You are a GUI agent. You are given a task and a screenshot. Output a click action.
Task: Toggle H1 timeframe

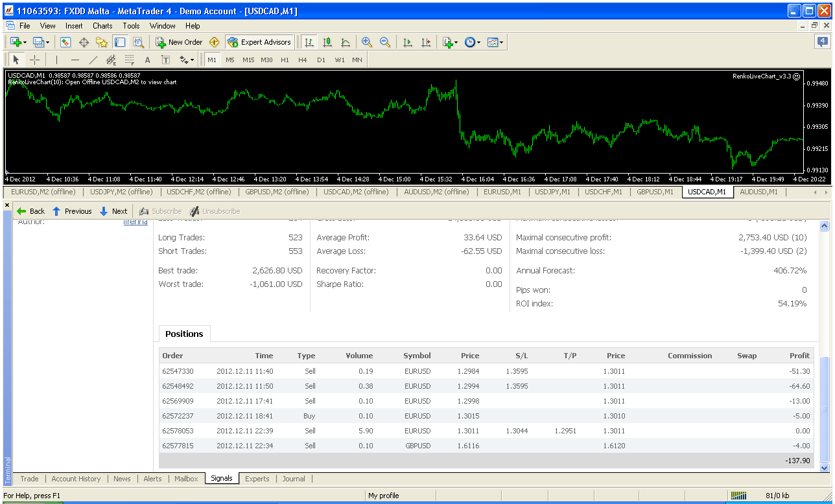click(x=285, y=60)
